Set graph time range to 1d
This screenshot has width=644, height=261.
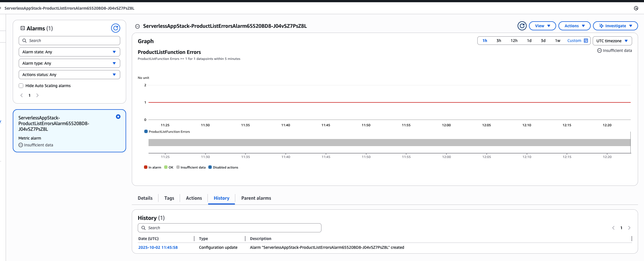pos(529,41)
